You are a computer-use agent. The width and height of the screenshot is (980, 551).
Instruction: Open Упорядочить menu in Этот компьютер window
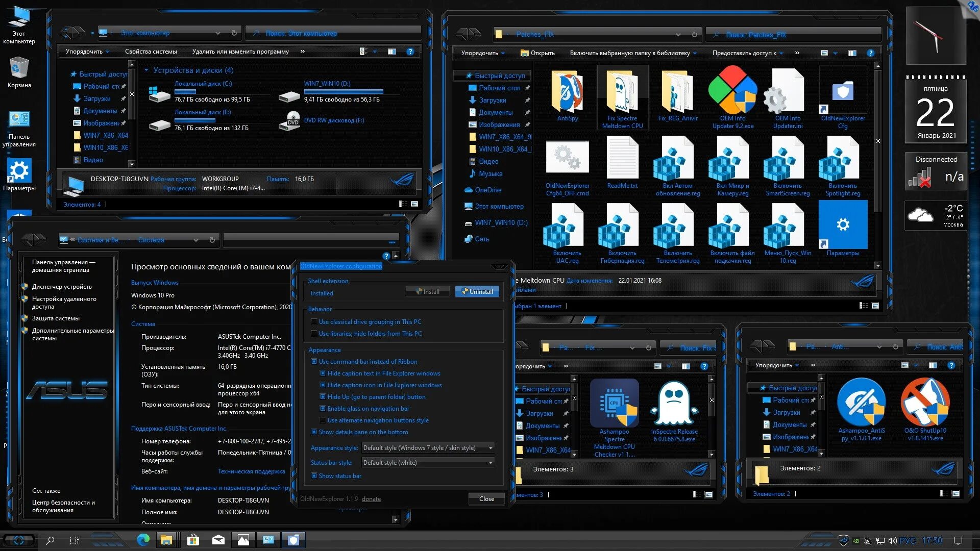click(x=87, y=52)
